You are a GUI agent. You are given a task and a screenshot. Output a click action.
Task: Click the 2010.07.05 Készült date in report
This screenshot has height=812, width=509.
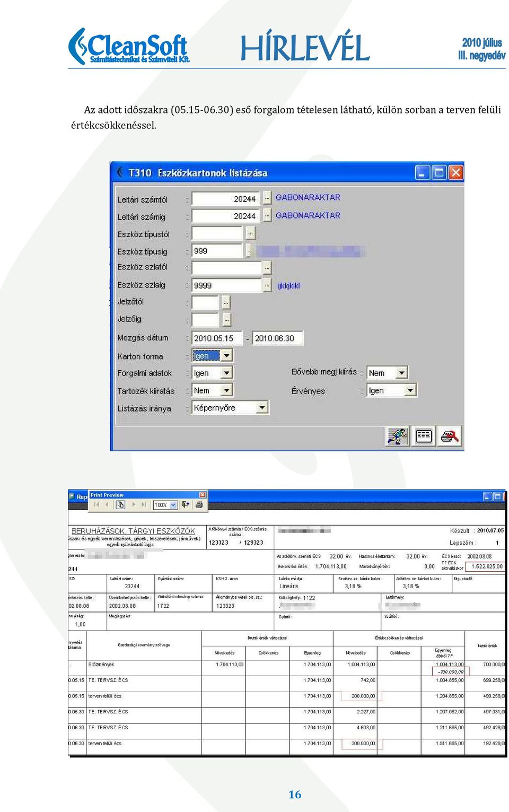tap(490, 530)
